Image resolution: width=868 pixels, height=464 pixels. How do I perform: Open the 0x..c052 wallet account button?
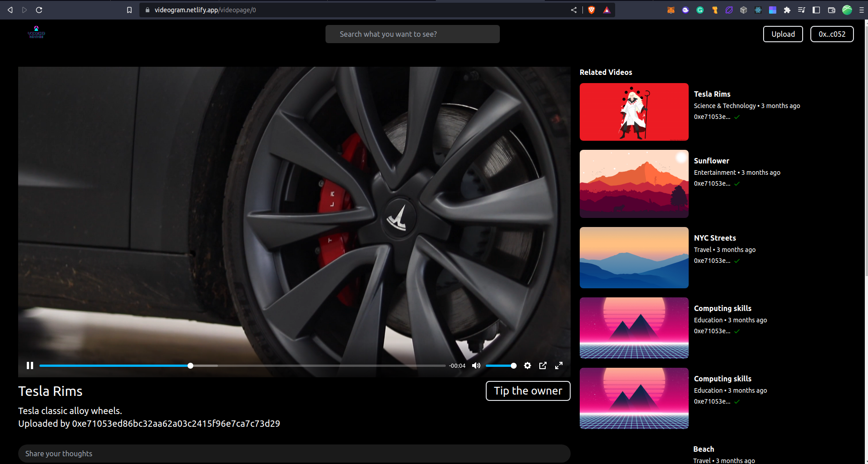(x=832, y=34)
